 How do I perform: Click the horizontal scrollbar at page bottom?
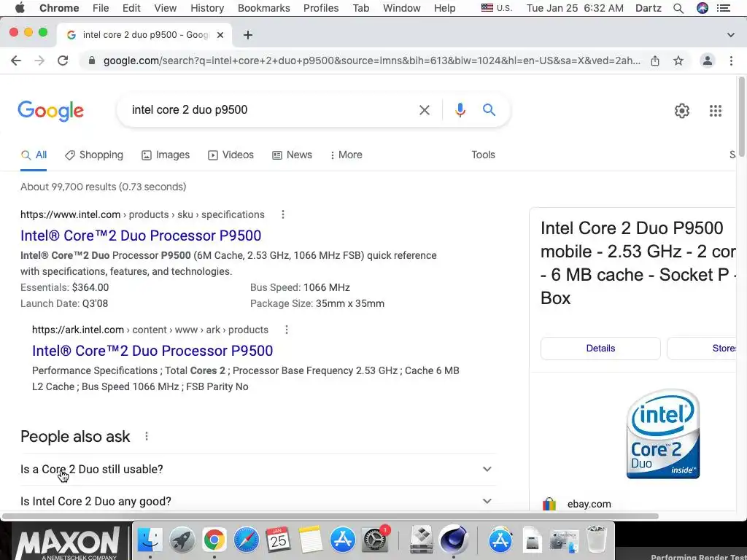(x=330, y=516)
